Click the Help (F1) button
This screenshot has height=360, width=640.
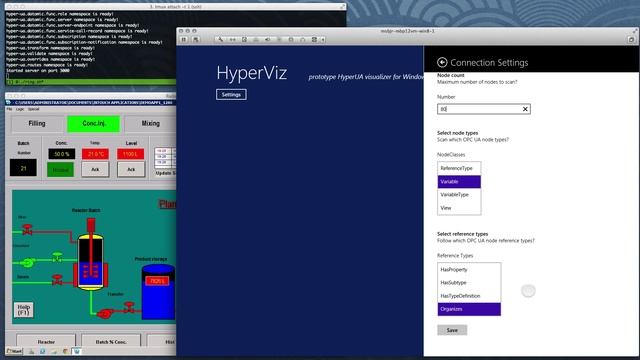[23, 309]
